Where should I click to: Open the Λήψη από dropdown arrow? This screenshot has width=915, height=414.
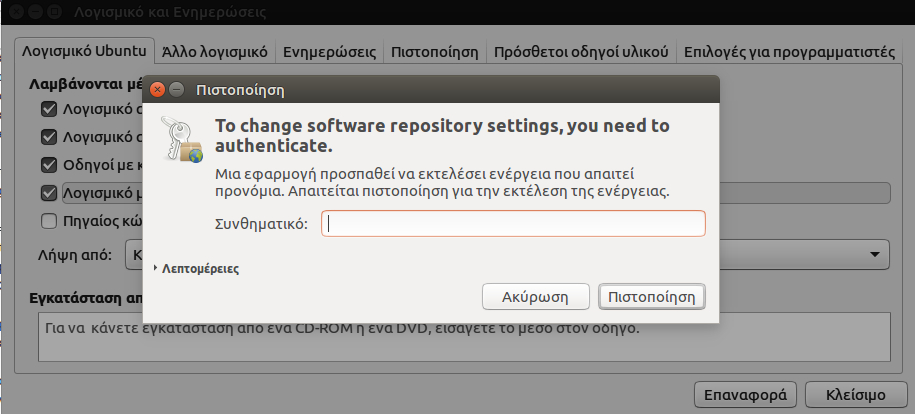point(875,254)
